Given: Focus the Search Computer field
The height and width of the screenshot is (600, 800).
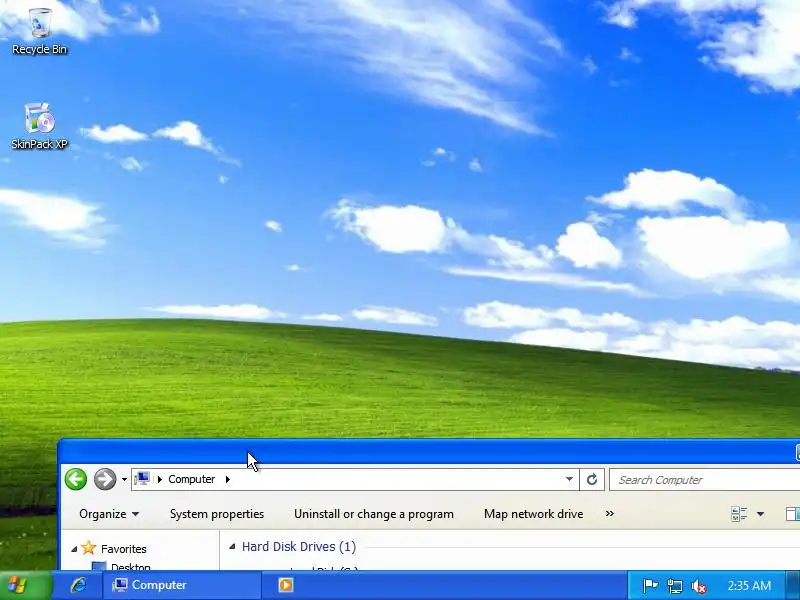Looking at the screenshot, I should [705, 480].
